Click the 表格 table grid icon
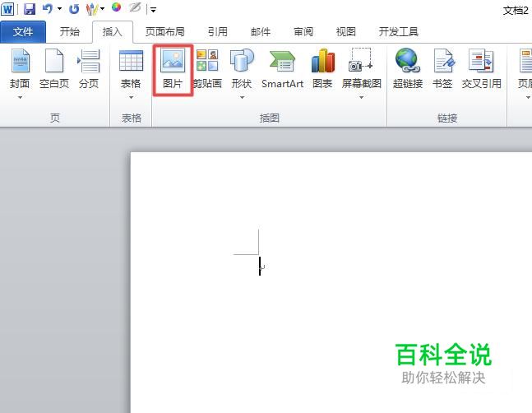Screen dimensions: 532x413 (x=131, y=61)
